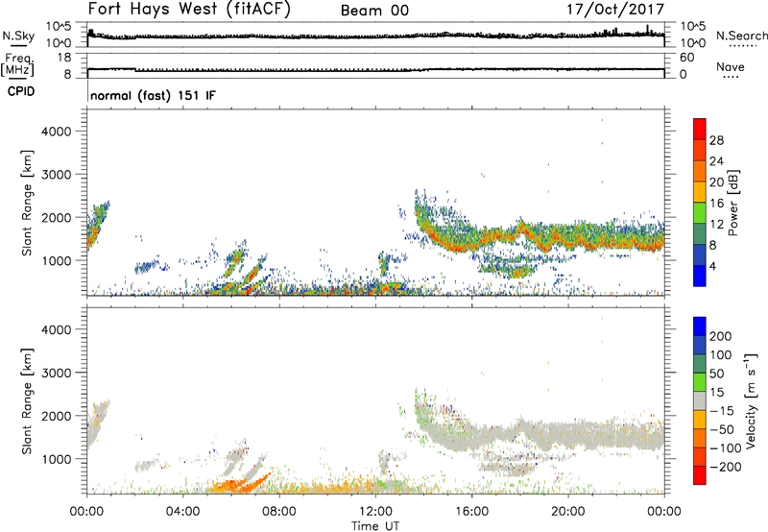
Task: Click the '200' label on velocity colorbar
Action: (x=721, y=336)
